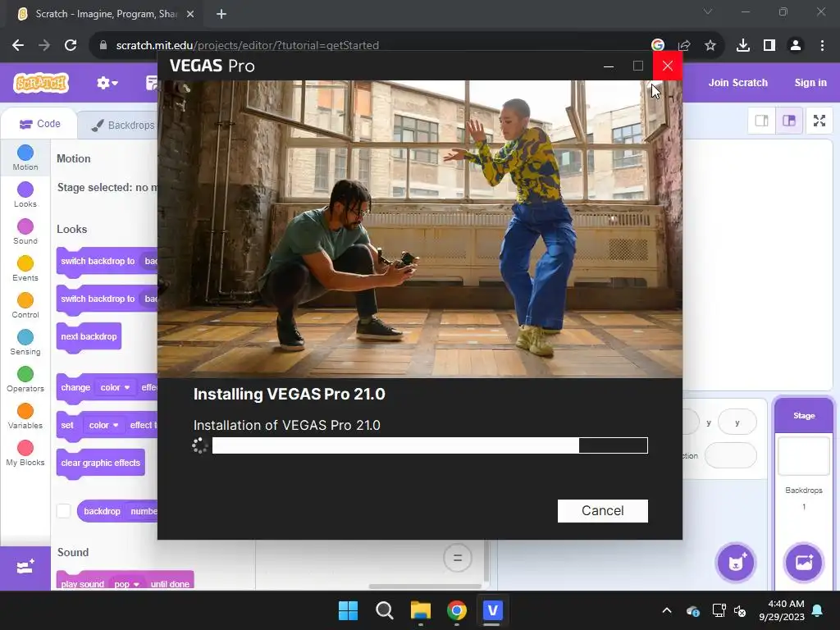Image resolution: width=840 pixels, height=630 pixels.
Task: Open the Choose a Backdrop button
Action: 803,563
